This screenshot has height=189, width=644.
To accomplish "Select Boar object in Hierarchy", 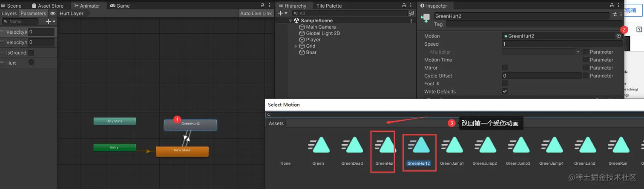I will click(311, 52).
